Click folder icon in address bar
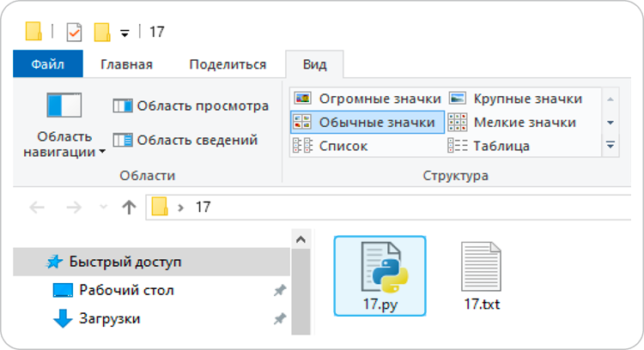The height and width of the screenshot is (350, 644). (160, 207)
